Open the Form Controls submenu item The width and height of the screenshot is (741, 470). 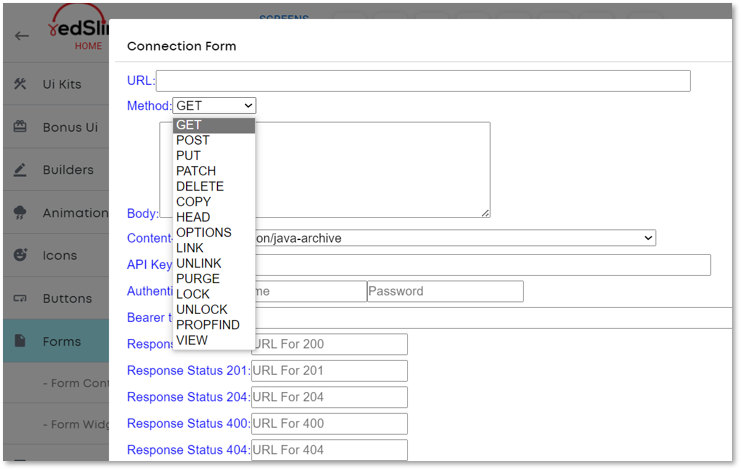tap(56, 383)
